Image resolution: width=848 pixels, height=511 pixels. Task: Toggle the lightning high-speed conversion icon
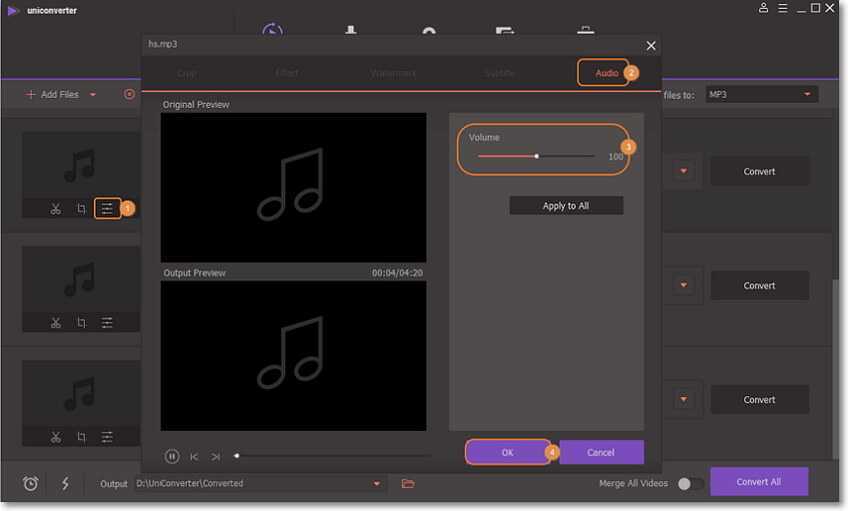[66, 484]
